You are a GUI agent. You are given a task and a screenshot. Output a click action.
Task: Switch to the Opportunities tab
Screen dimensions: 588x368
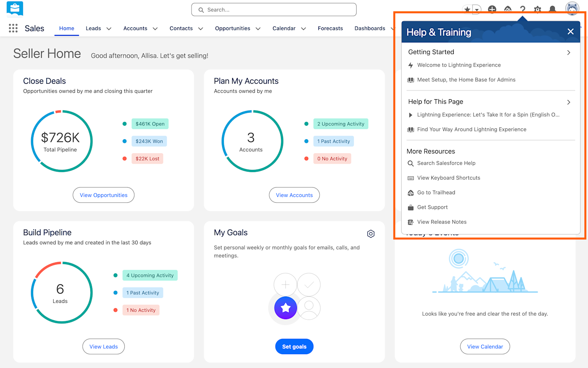pyautogui.click(x=233, y=28)
